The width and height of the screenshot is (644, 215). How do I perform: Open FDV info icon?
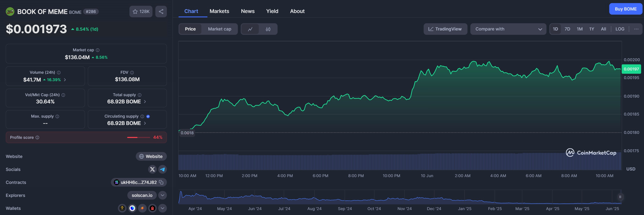(x=132, y=72)
